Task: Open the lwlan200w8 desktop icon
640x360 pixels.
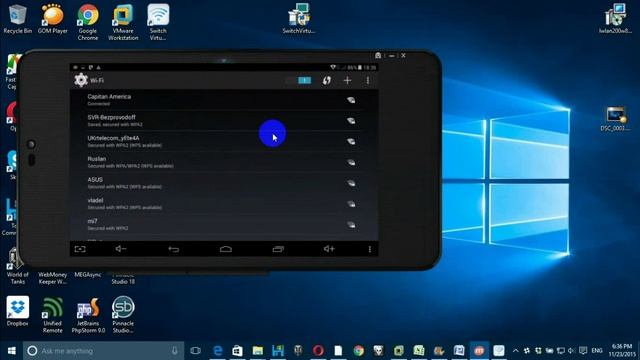Action: click(616, 19)
